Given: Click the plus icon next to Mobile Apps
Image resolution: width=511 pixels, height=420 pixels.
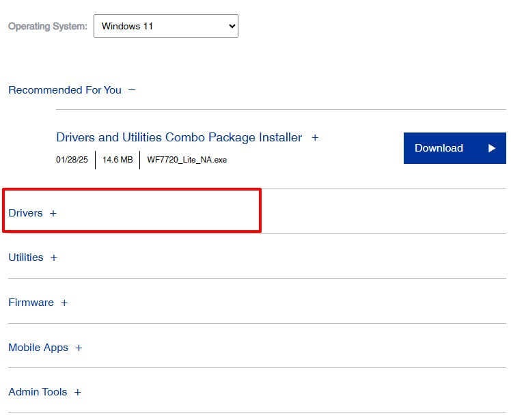Looking at the screenshot, I should [79, 348].
